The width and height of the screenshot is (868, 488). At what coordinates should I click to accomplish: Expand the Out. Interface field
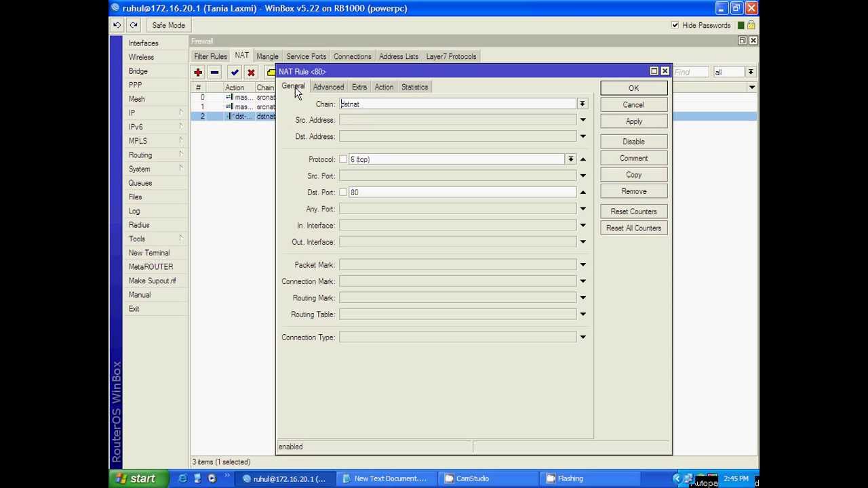(x=583, y=242)
